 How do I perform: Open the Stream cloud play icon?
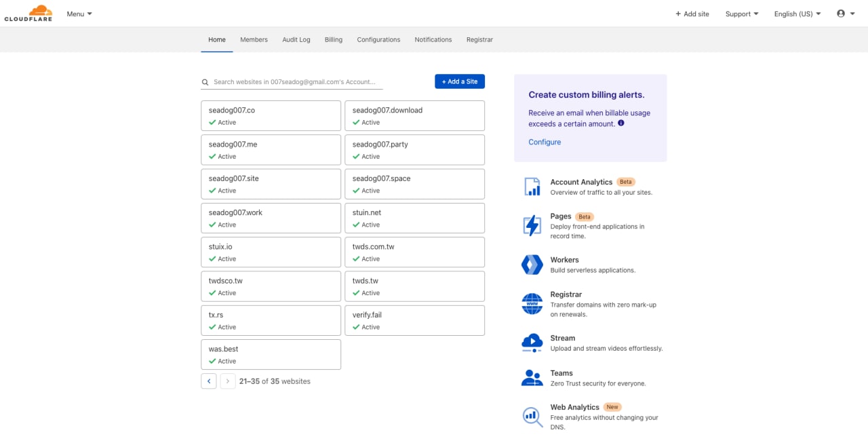(532, 343)
